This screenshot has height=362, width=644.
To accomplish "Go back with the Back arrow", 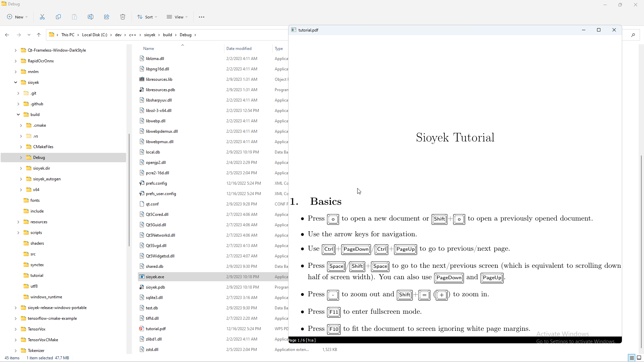I will tap(7, 35).
